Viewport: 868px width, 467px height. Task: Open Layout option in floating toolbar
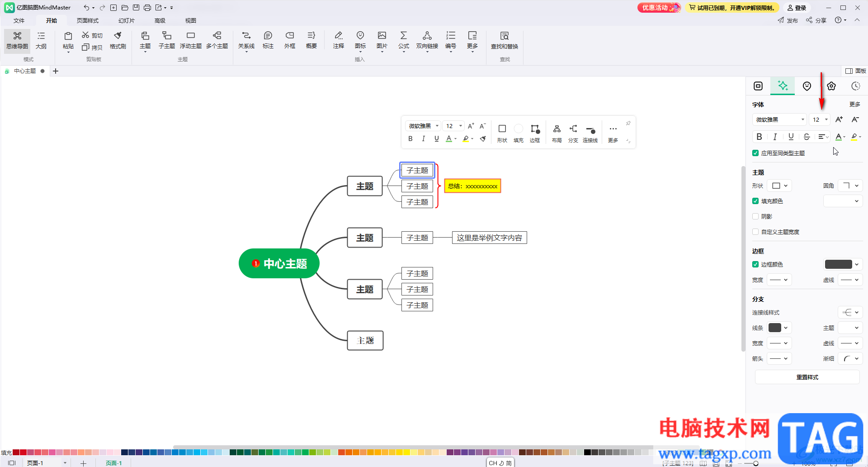(557, 133)
